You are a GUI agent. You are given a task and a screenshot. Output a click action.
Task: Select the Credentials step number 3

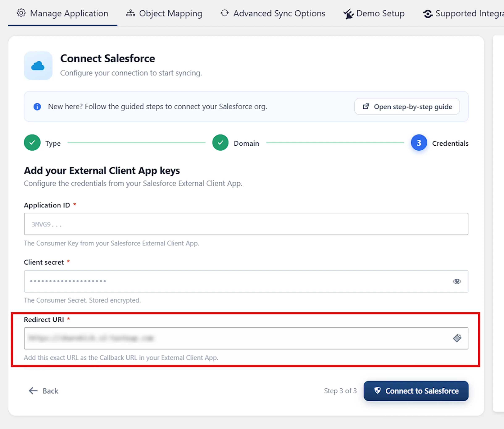pos(419,143)
